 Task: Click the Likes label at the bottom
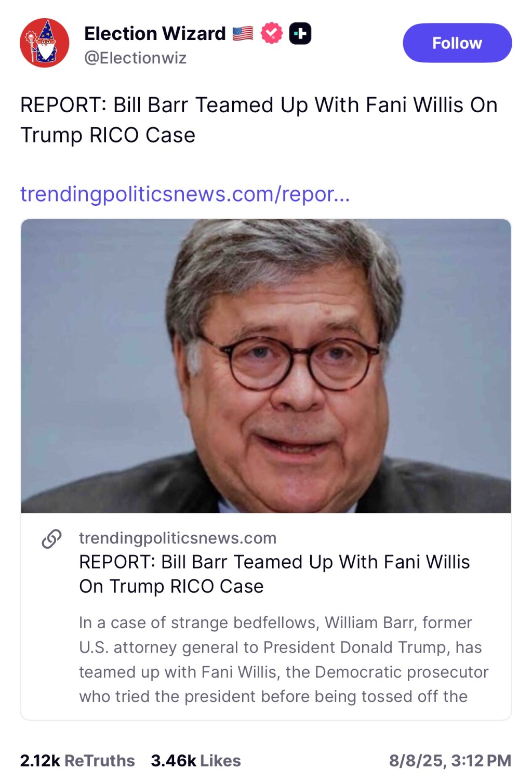point(220,760)
